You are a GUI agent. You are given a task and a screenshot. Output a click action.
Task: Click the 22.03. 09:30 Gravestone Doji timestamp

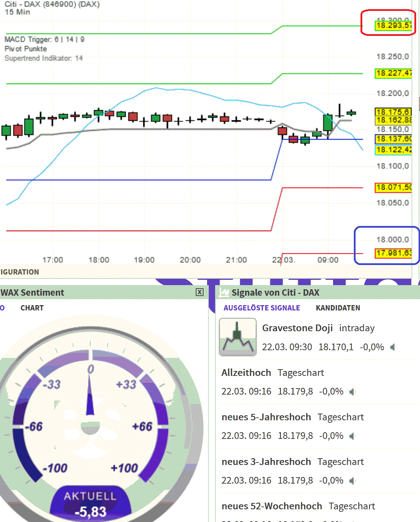(x=287, y=347)
